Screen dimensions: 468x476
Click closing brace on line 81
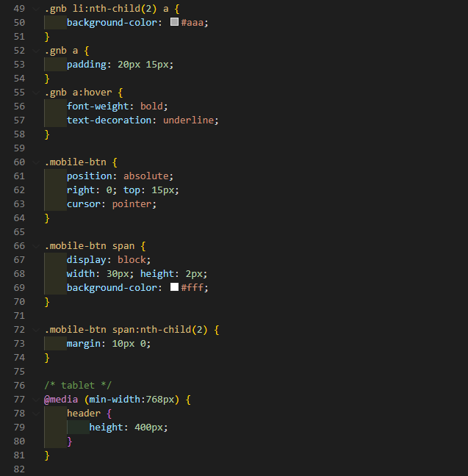[x=47, y=455]
